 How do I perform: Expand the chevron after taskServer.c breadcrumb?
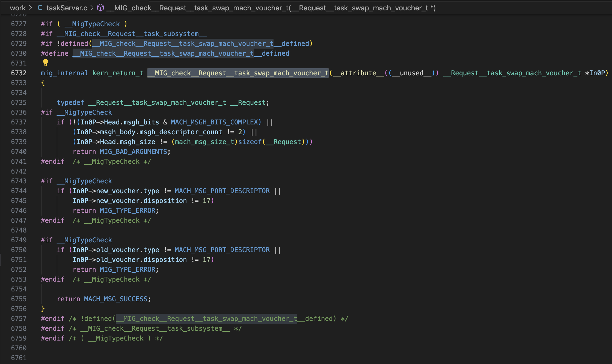[x=92, y=8]
